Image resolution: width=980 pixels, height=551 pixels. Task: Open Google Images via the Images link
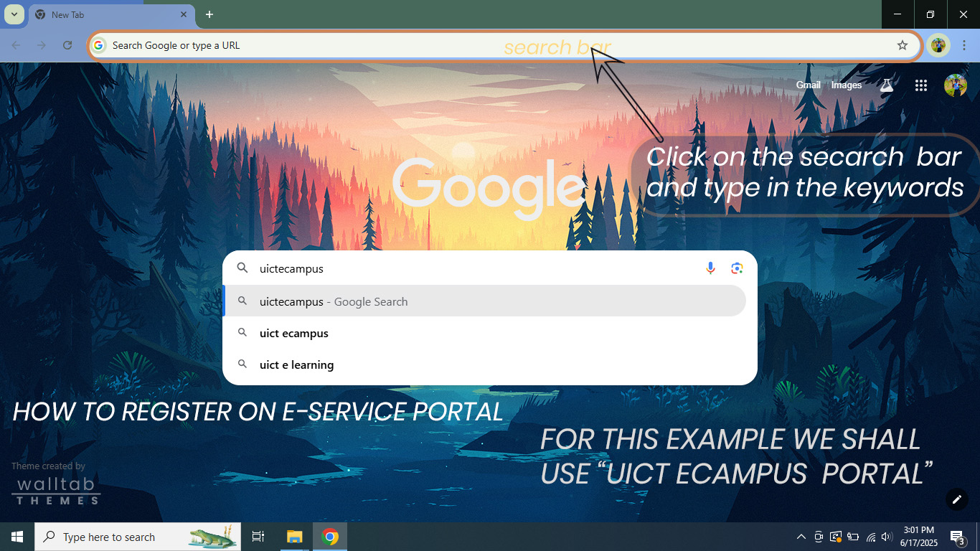(846, 85)
